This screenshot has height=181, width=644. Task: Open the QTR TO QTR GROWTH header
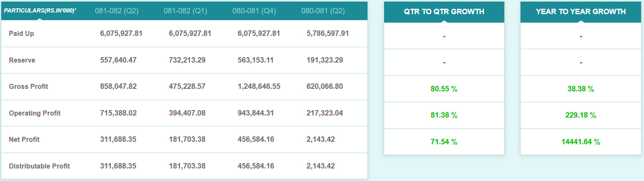(x=444, y=12)
